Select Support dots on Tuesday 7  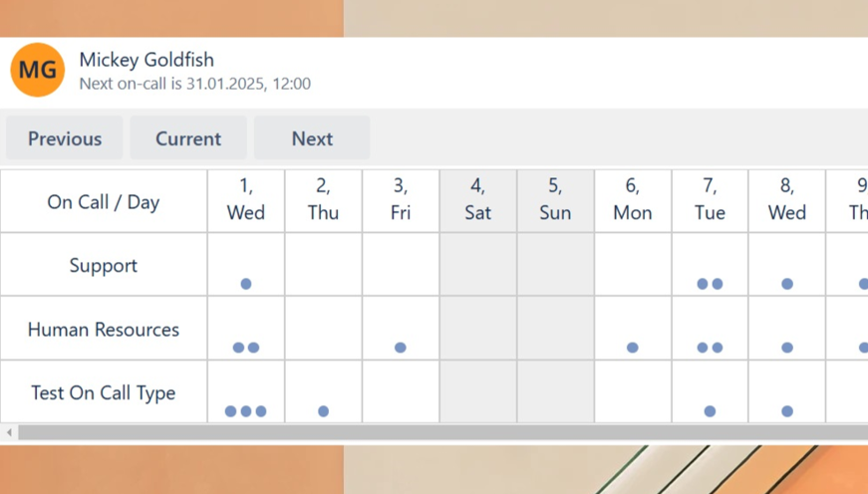pos(710,284)
